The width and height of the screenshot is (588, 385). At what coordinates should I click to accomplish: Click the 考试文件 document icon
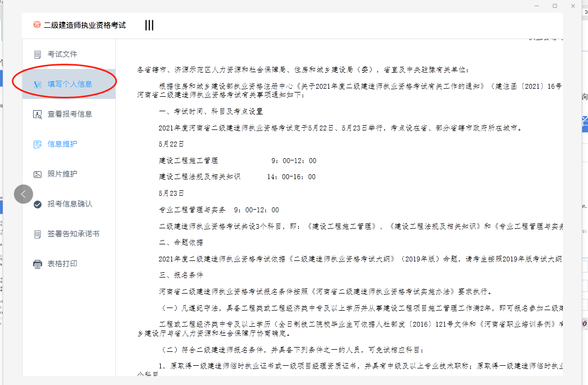37,55
